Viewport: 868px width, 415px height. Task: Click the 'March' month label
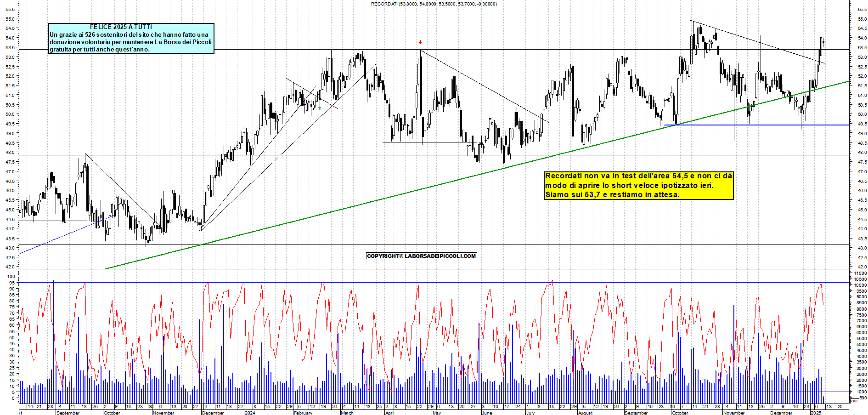pyautogui.click(x=347, y=413)
